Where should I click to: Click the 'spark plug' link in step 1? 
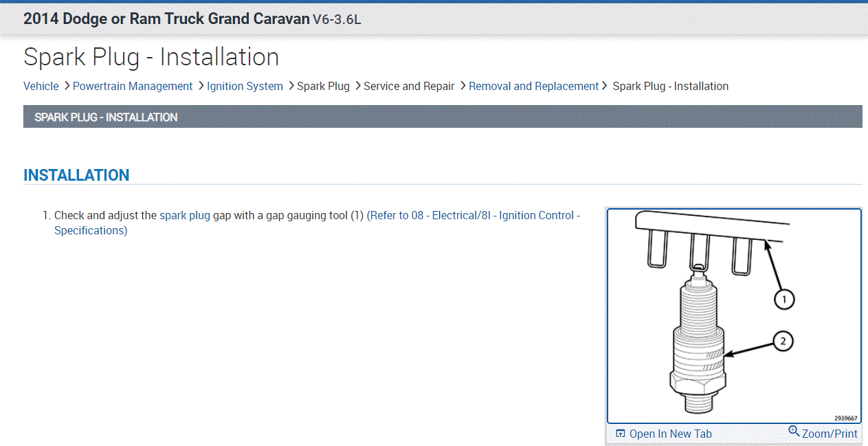(185, 215)
